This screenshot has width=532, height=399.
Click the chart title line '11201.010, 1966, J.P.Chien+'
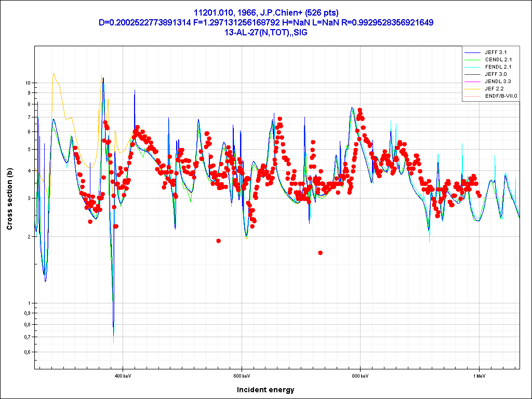(x=265, y=13)
